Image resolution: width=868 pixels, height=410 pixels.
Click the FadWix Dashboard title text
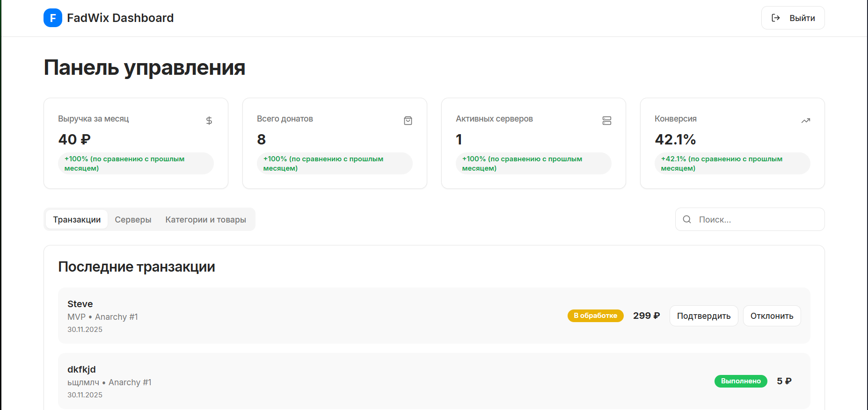pos(120,18)
